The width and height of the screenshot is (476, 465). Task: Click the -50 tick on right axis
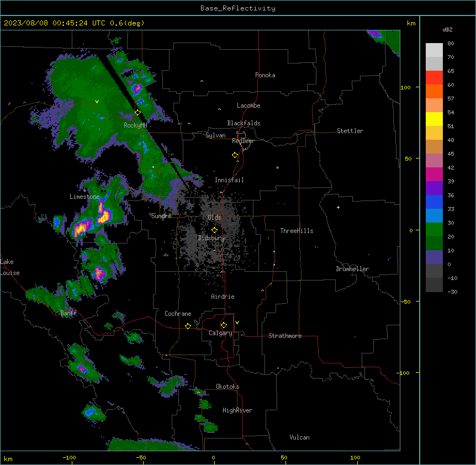click(405, 302)
